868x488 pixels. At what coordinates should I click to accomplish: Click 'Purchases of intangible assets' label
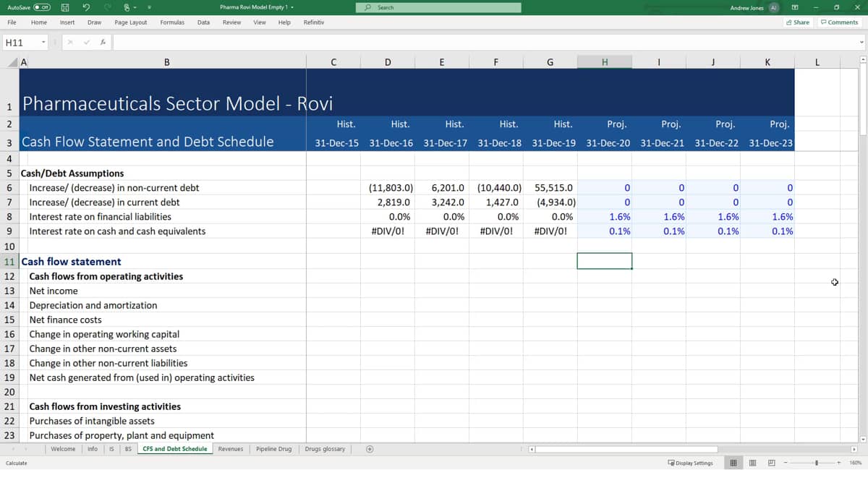92,421
